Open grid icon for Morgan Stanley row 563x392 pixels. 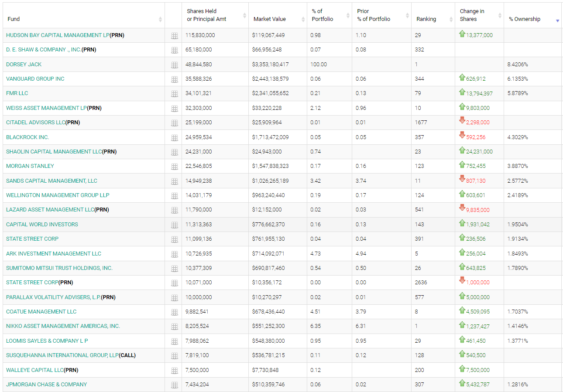pyautogui.click(x=175, y=167)
